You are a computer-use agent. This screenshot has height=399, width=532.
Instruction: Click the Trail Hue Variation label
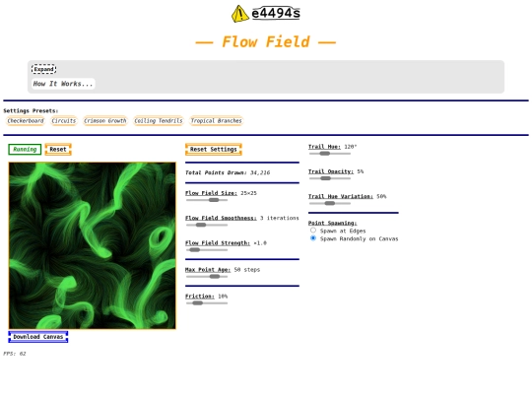click(x=341, y=196)
